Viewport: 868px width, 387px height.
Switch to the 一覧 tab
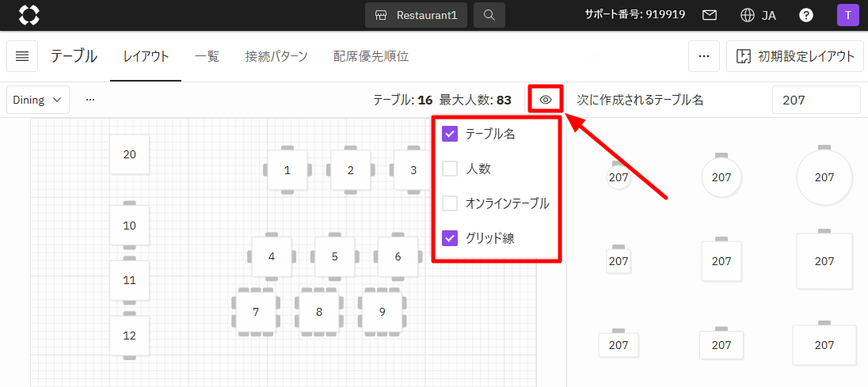[207, 56]
